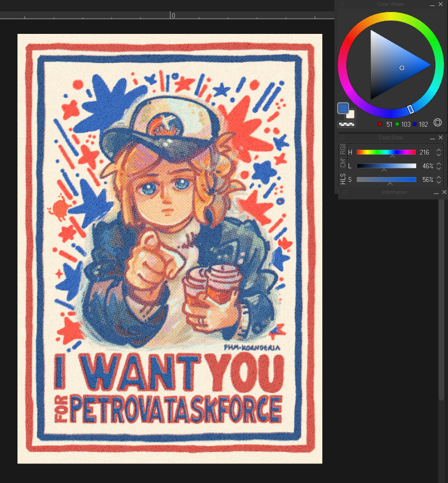Switch to the RGB slider tab
This screenshot has height=483, width=448.
point(343,149)
